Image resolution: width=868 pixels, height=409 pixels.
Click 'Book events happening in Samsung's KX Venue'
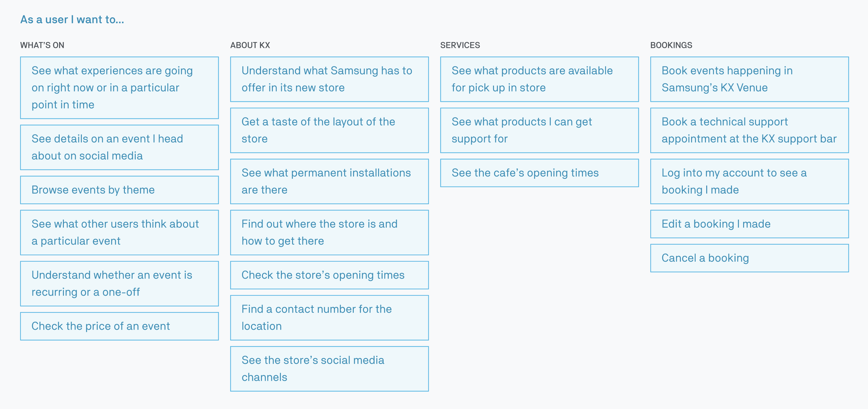(x=750, y=79)
